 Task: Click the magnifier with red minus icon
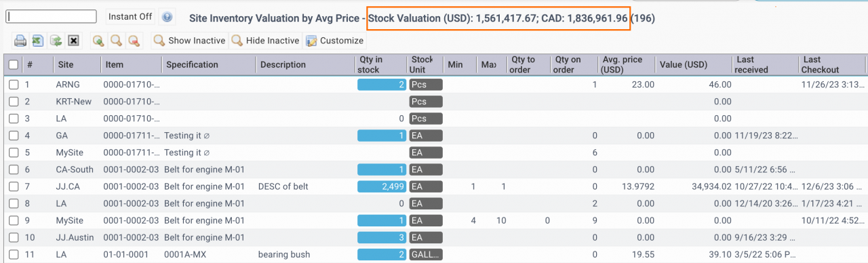[134, 41]
